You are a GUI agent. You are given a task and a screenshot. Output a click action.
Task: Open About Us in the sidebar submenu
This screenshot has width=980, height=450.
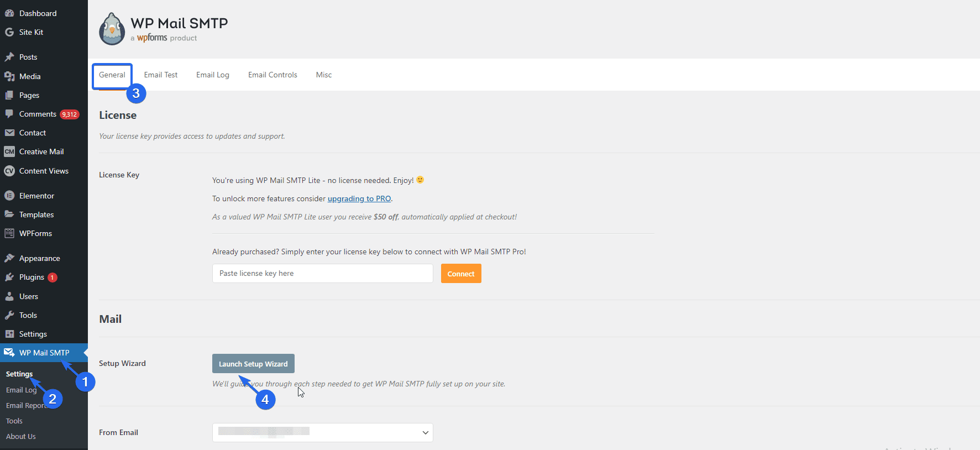[21, 436]
